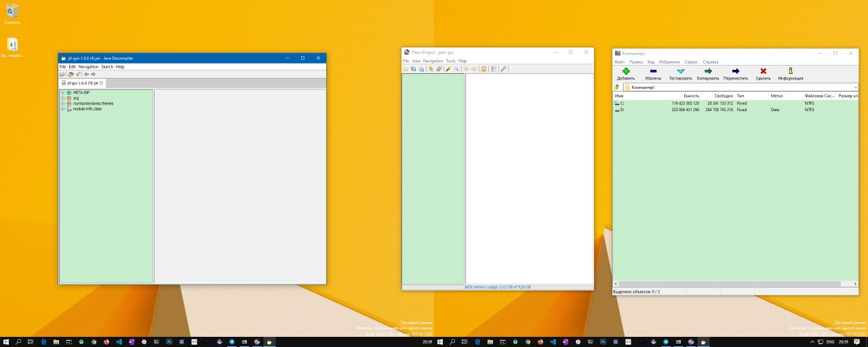Open Tools menu in jadx-gui window
Image resolution: width=868 pixels, height=347 pixels.
(x=450, y=61)
